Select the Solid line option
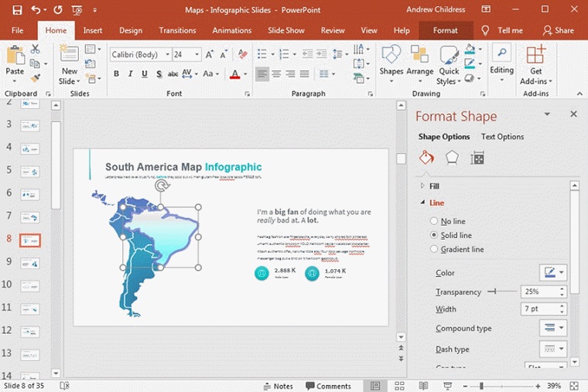This screenshot has height=392, width=588. (434, 235)
